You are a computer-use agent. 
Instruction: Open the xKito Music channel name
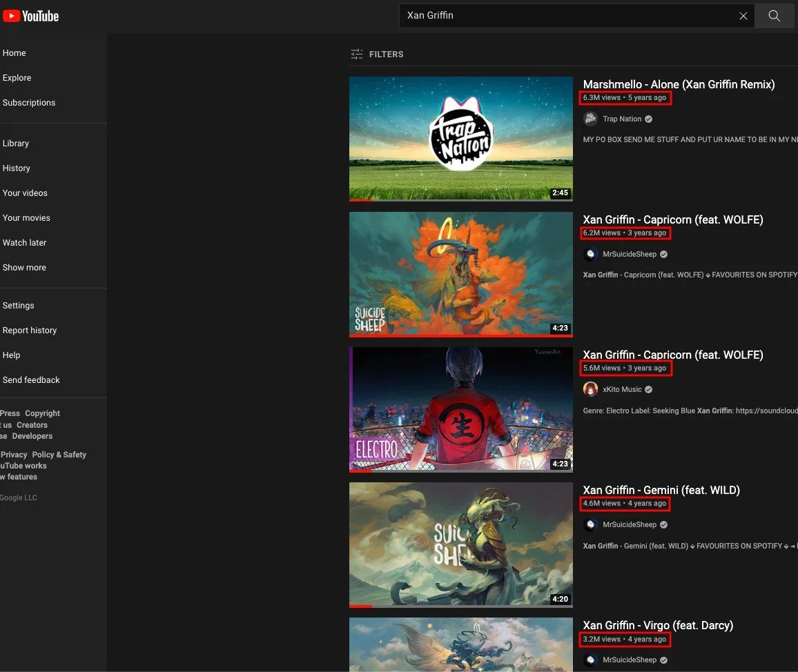pos(622,390)
